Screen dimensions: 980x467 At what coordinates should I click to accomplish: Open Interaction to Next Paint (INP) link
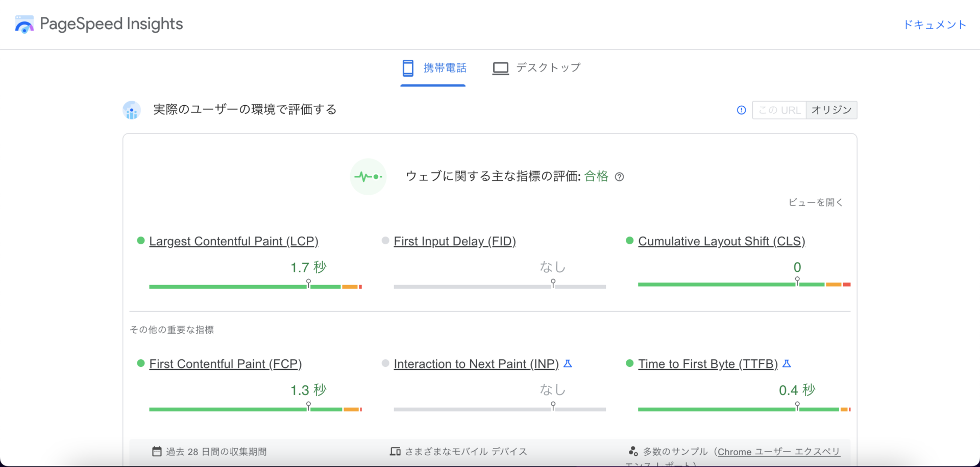[x=476, y=364]
